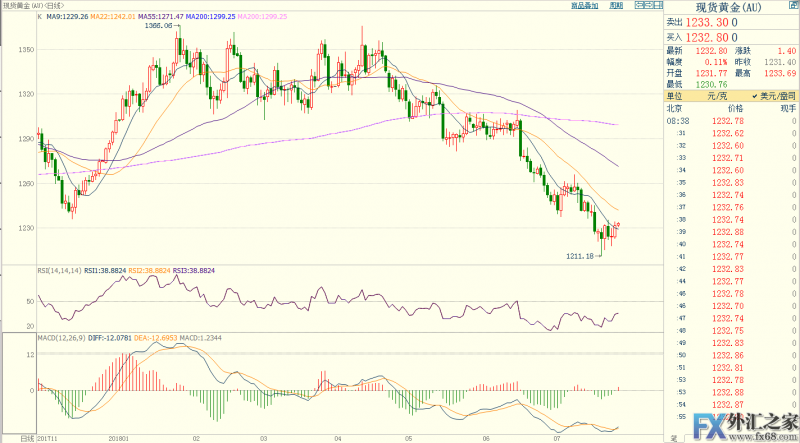Click the 1211.18 low price marker
The width and height of the screenshot is (800, 443).
point(580,257)
